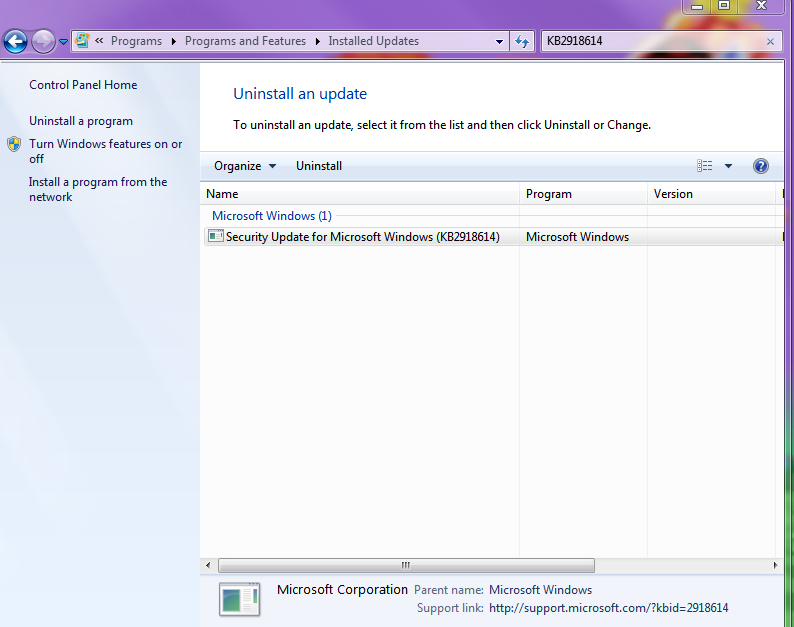
Task: Show hidden breadcrumb levels via double chevron
Action: [99, 41]
